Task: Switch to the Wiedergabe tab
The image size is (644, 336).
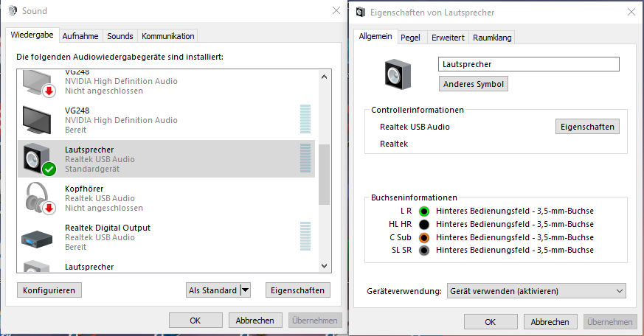Action: [x=32, y=35]
